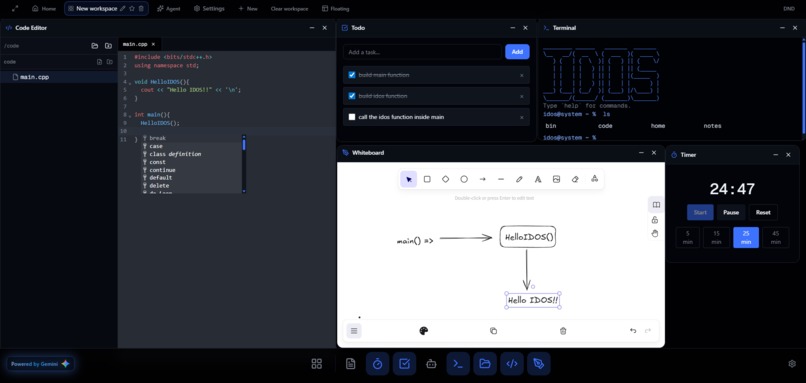Open folder icon beside /code path
The width and height of the screenshot is (806, 383).
coord(95,46)
